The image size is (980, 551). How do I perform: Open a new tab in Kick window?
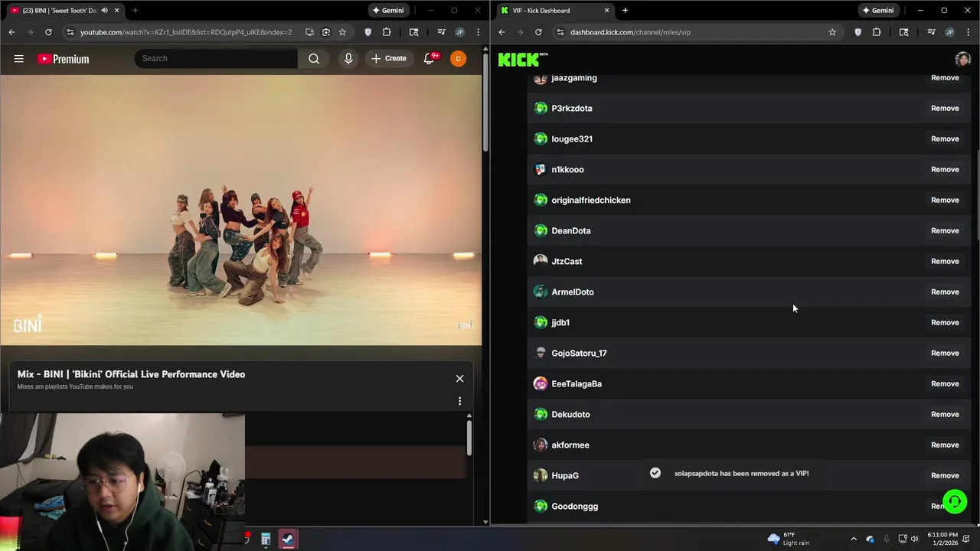click(x=625, y=10)
